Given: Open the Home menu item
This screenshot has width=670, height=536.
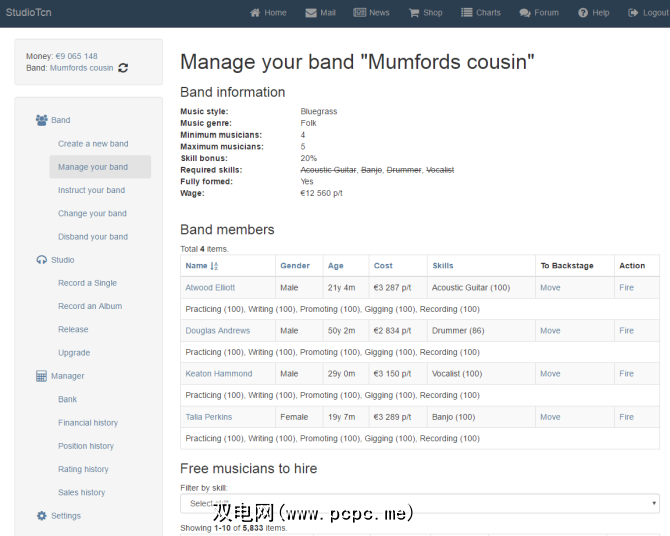Looking at the screenshot, I should click(268, 13).
